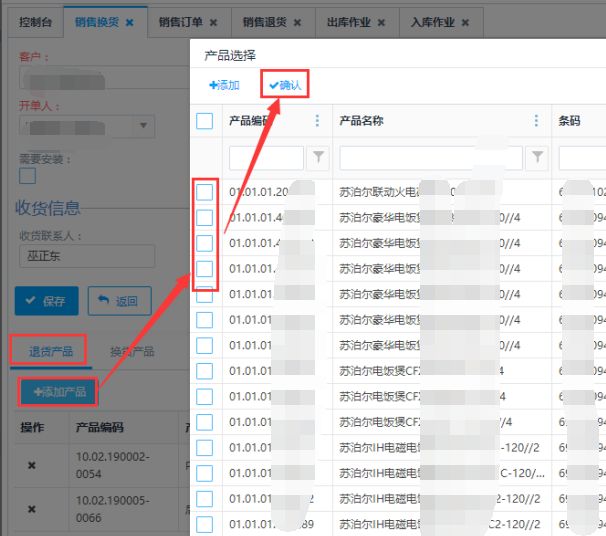This screenshot has width=606, height=536.
Task: Close the 销售订单 tab
Action: point(213,22)
